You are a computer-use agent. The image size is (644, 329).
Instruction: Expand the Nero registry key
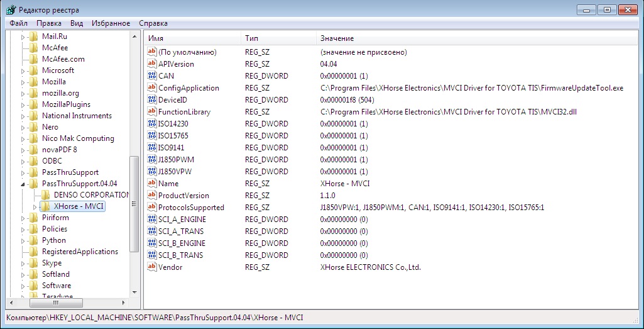(23, 127)
